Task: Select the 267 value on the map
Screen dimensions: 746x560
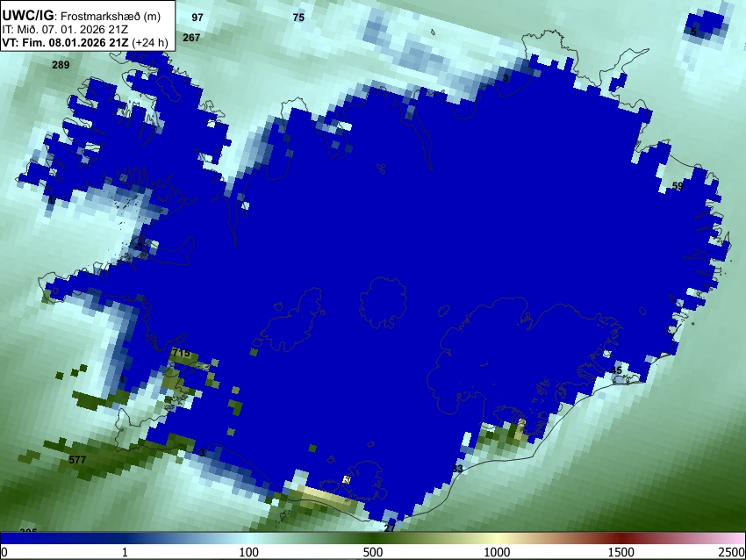Action: [x=191, y=38]
